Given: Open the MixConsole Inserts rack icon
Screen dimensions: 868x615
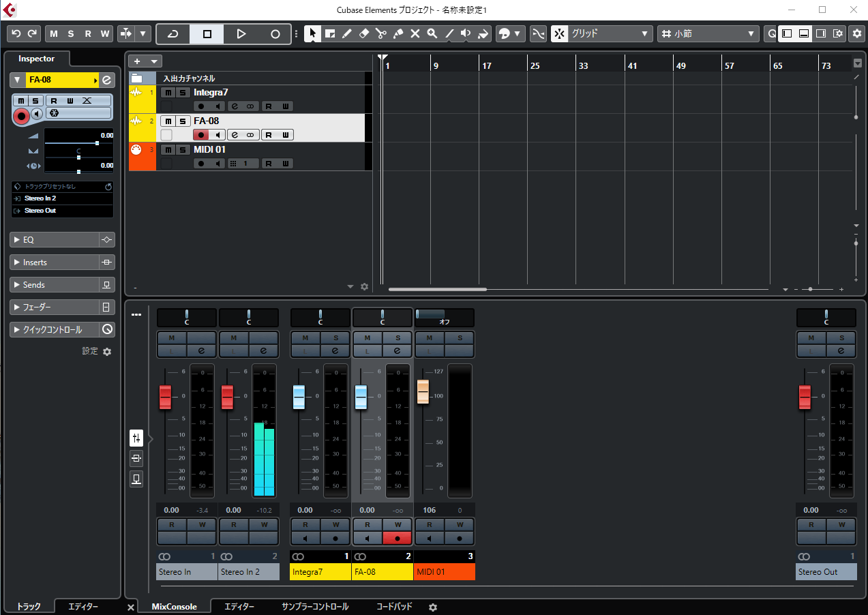Looking at the screenshot, I should [x=136, y=459].
